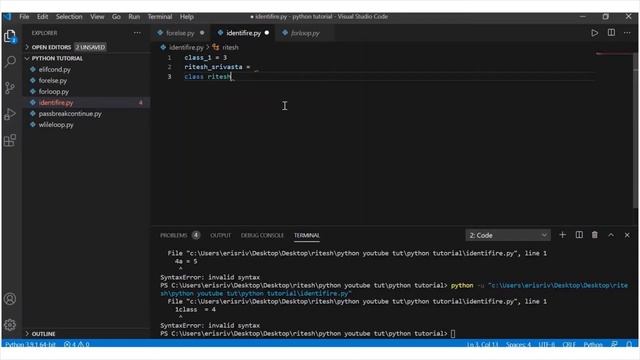Screen dimensions: 640x360
Task: Open the Run menu
Action: click(134, 17)
